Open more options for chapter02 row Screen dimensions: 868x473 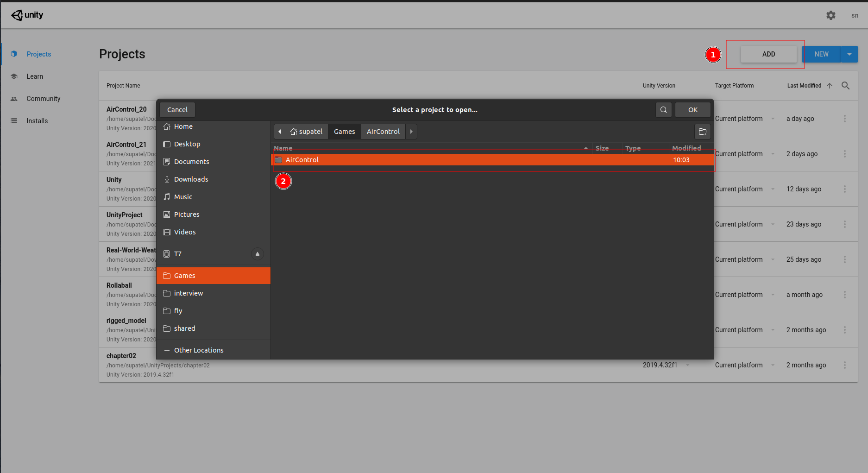coord(845,365)
